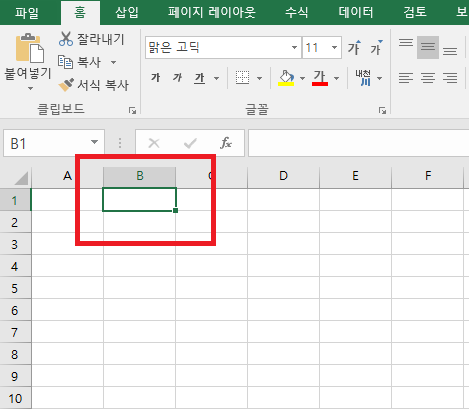Open phonetic guide dropdown arrow

[380, 79]
